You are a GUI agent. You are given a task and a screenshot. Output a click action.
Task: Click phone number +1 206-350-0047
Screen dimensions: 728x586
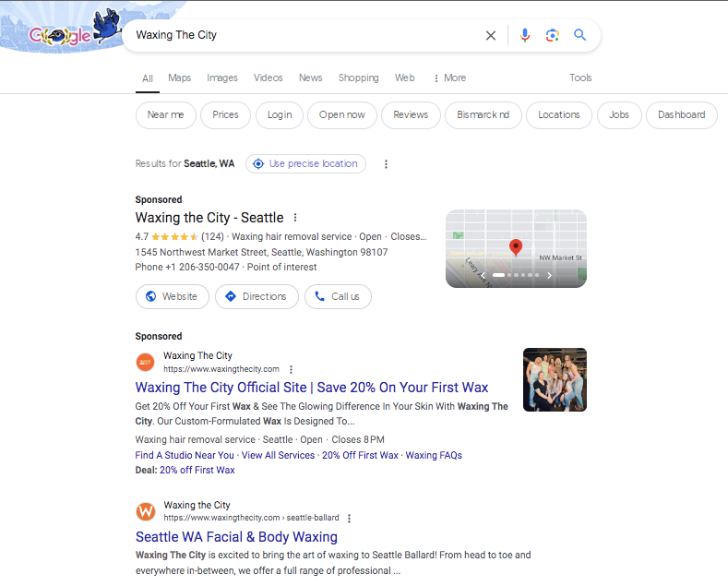pos(202,267)
